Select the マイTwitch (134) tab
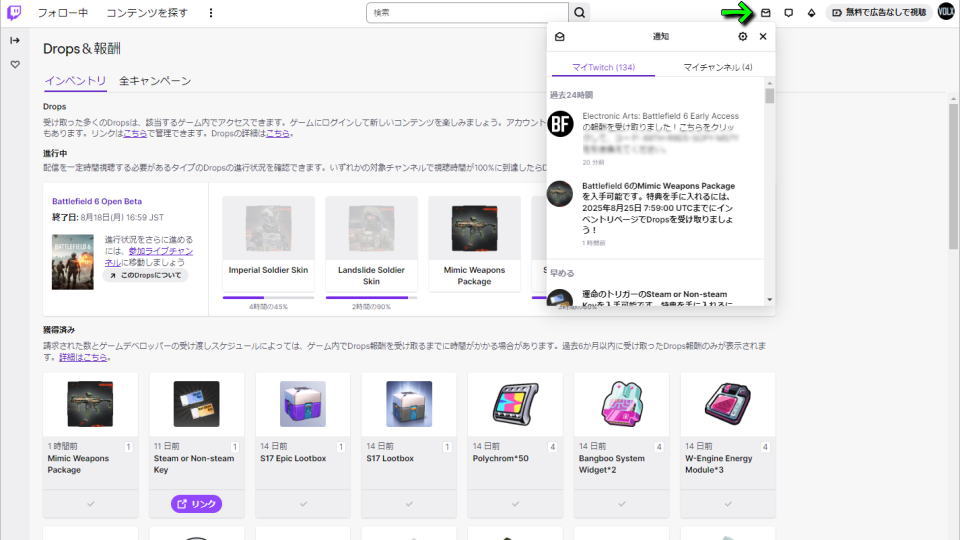960x540 pixels. tap(603, 67)
